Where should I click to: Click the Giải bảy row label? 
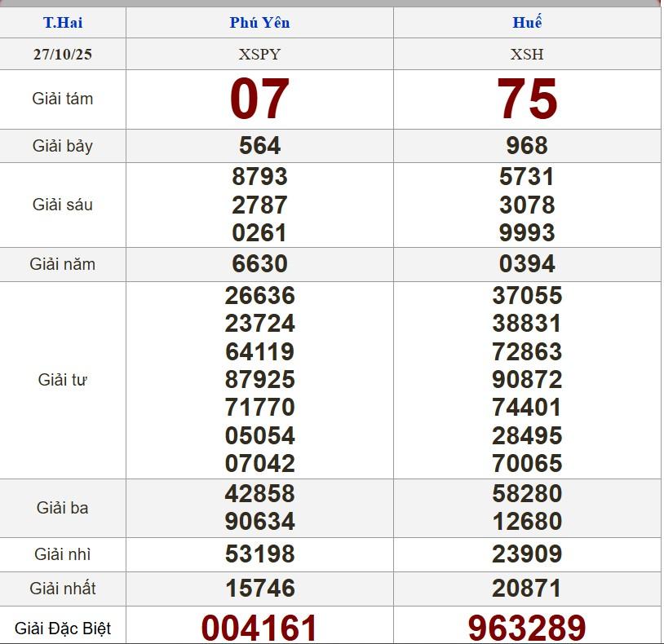(x=63, y=147)
